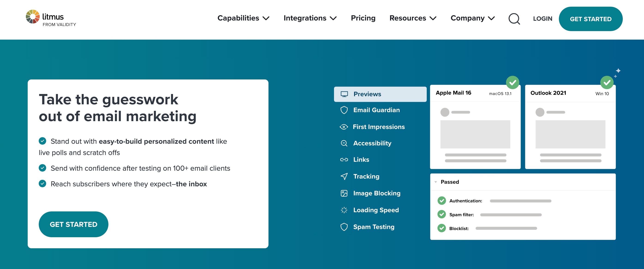This screenshot has height=269, width=644.
Task: Click the picture icon beside Image Blocking
Action: coord(344,193)
